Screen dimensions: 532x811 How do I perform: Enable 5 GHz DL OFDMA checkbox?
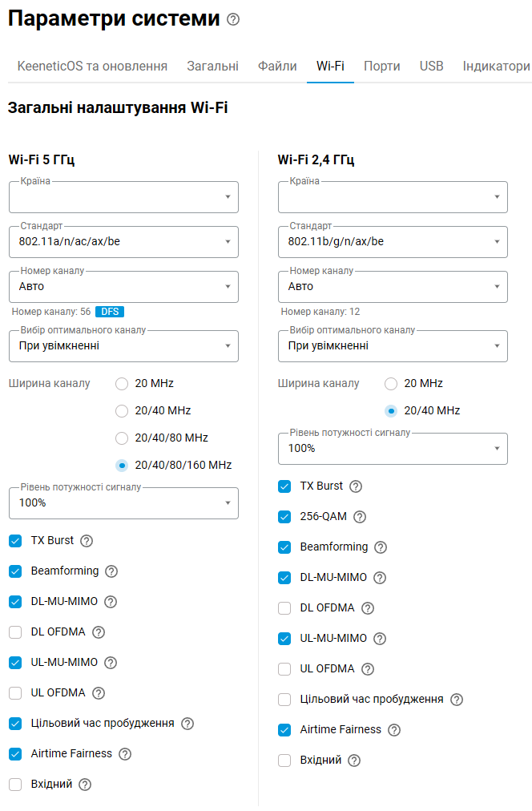pyautogui.click(x=15, y=632)
